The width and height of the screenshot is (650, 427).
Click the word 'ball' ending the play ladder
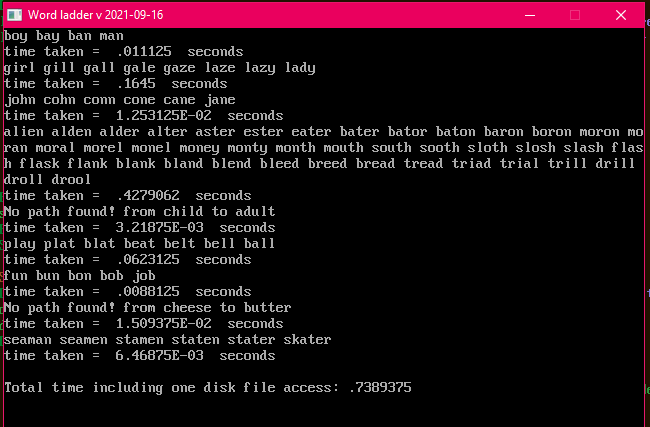[260, 244]
